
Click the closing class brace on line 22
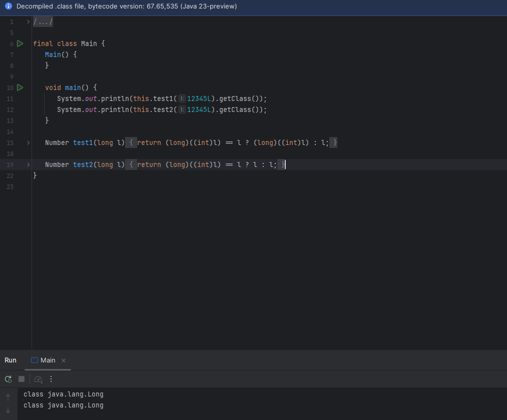tap(35, 175)
